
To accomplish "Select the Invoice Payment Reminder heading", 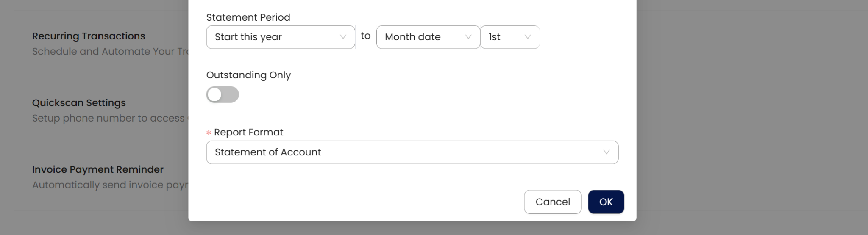I will coord(97,170).
